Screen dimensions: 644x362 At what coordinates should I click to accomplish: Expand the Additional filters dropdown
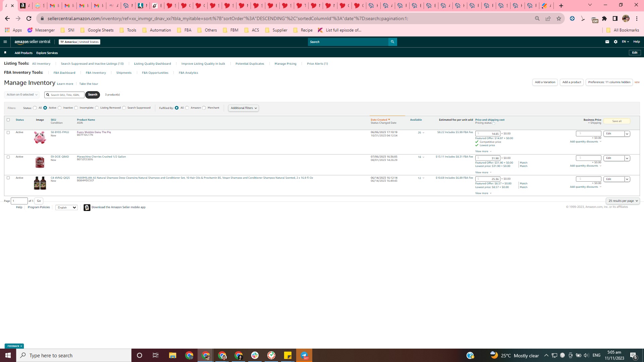pos(244,108)
